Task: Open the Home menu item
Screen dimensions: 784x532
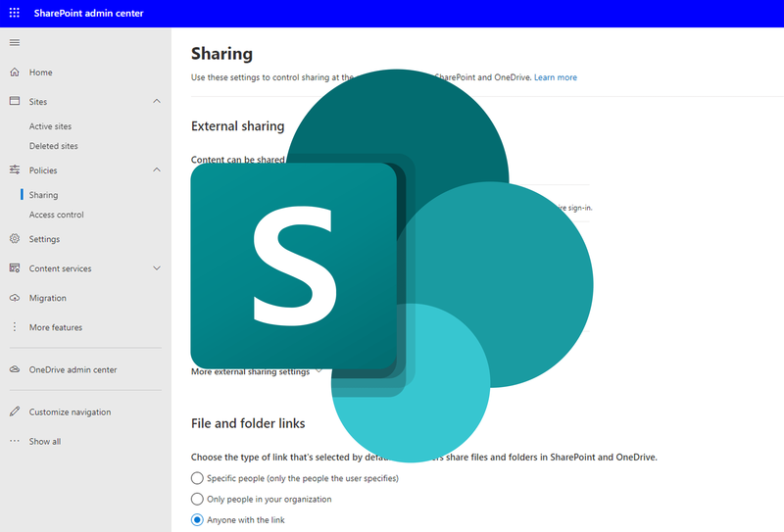Action: [x=40, y=72]
